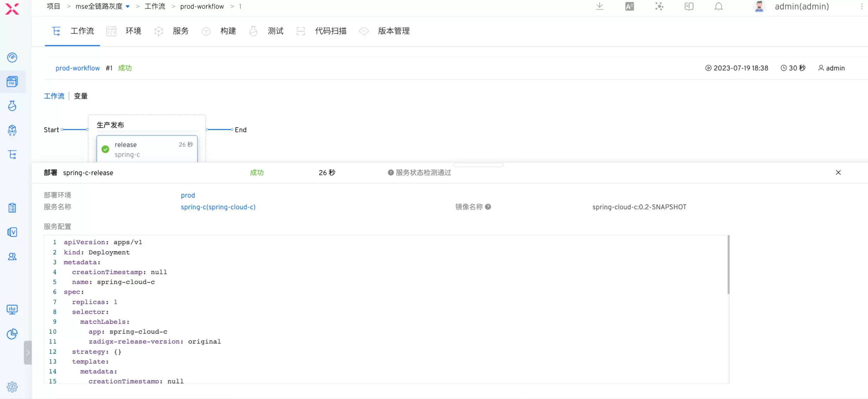Open the admin user menu kebab
The image size is (868, 399).
(862, 6)
